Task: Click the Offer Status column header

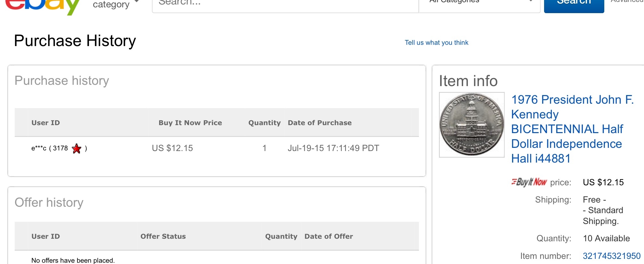Action: (x=163, y=236)
